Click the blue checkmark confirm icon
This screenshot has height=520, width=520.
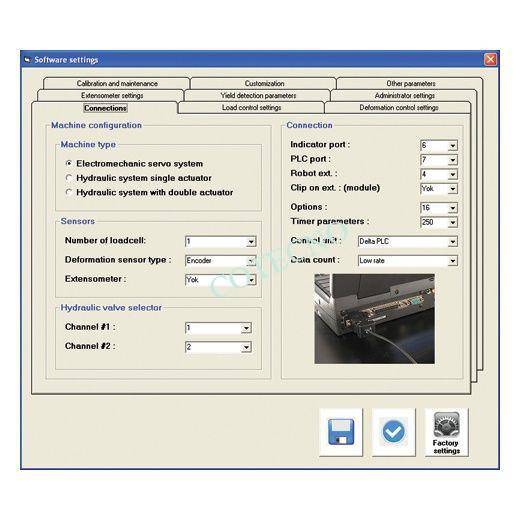pyautogui.click(x=394, y=432)
